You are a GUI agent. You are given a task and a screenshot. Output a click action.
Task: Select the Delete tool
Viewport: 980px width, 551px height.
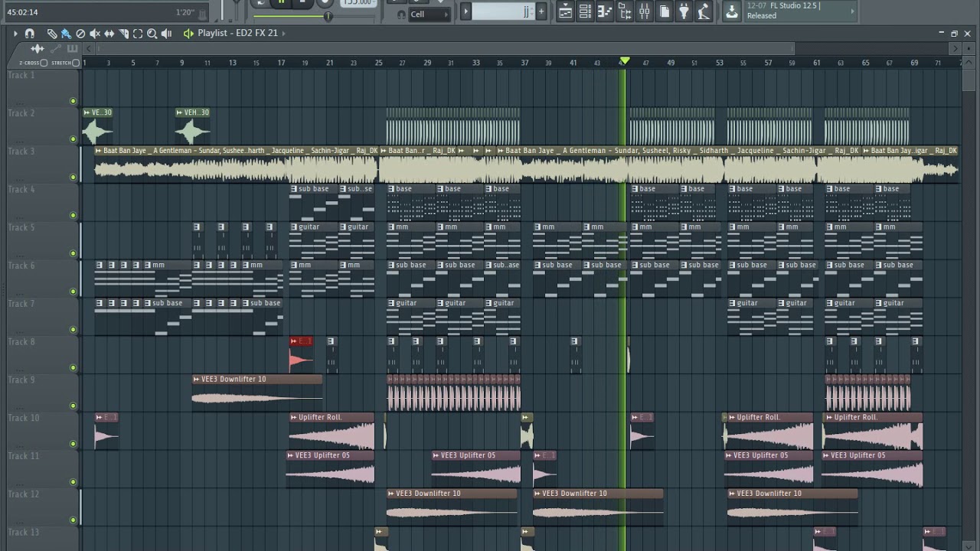click(x=80, y=34)
